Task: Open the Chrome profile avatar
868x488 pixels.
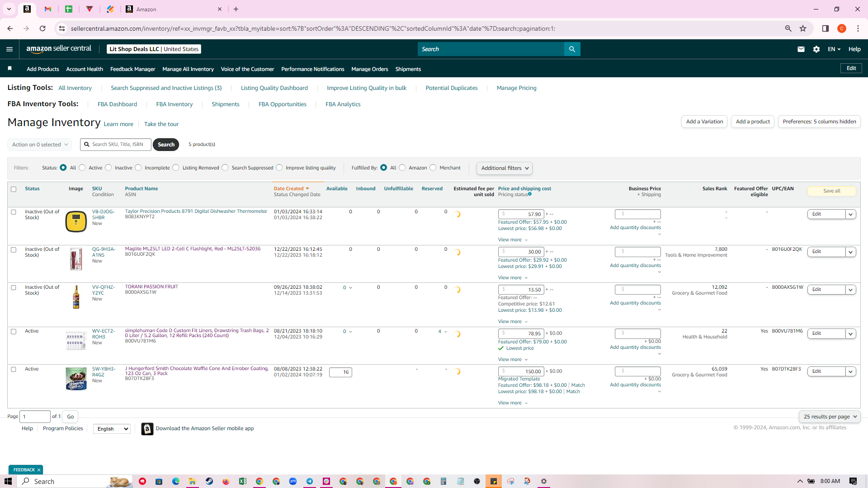Action: tap(842, 28)
